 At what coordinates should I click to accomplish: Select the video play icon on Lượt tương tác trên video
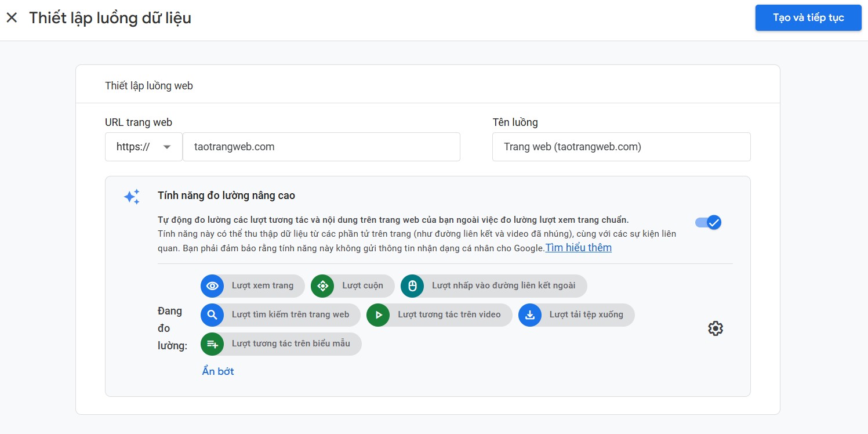(377, 314)
